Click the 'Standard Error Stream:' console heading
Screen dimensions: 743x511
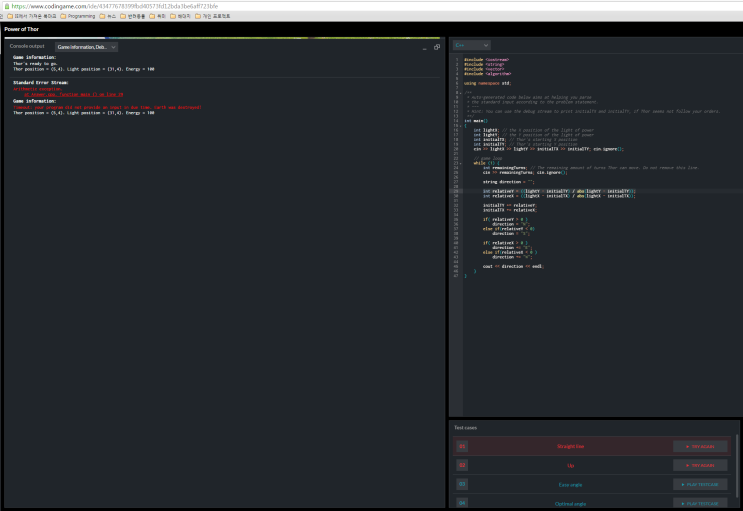tap(41, 82)
